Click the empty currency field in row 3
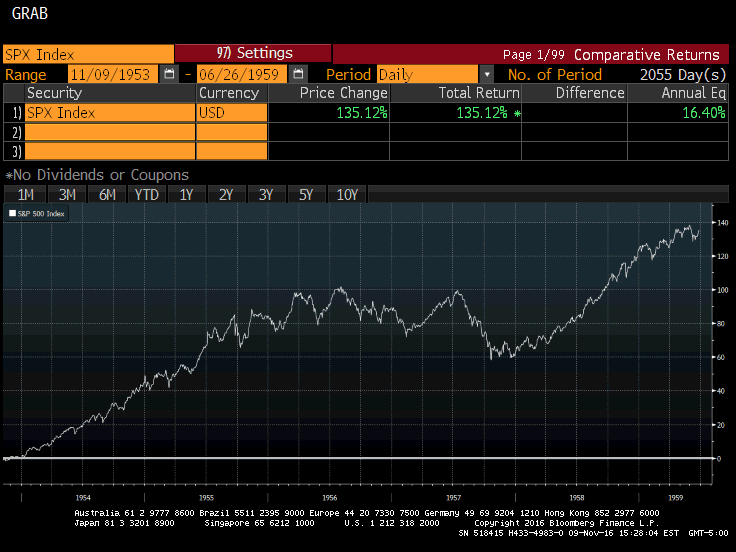 coord(232,151)
